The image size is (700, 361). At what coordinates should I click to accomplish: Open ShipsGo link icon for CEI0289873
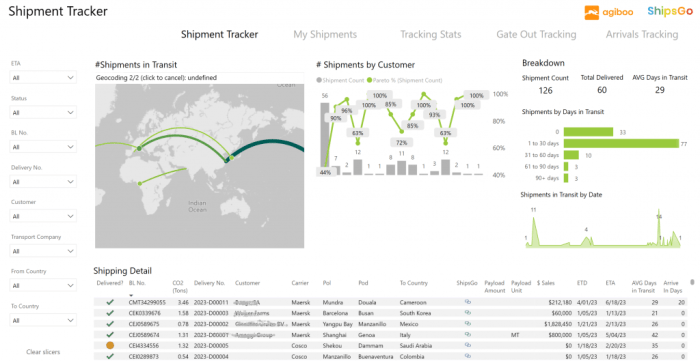(x=468, y=356)
